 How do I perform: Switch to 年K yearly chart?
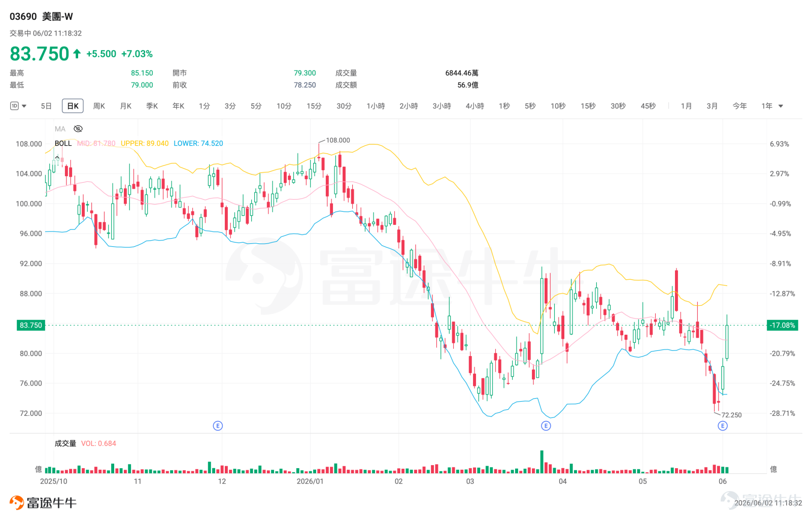(x=178, y=106)
